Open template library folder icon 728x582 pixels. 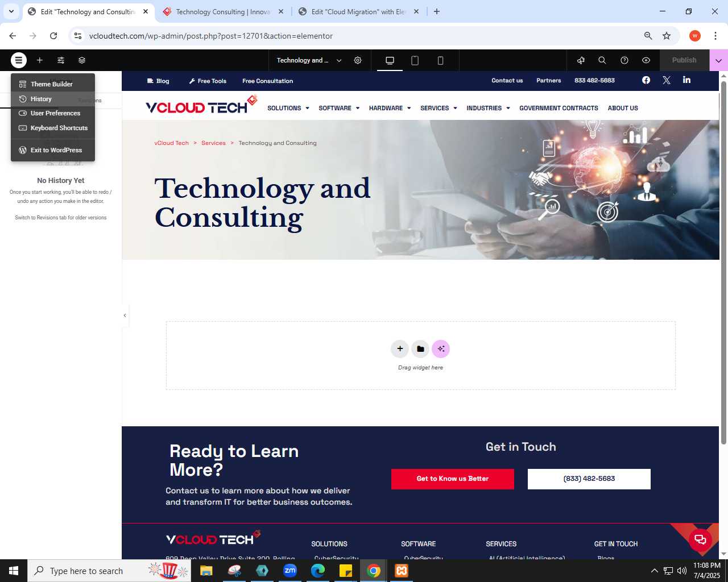(420, 349)
